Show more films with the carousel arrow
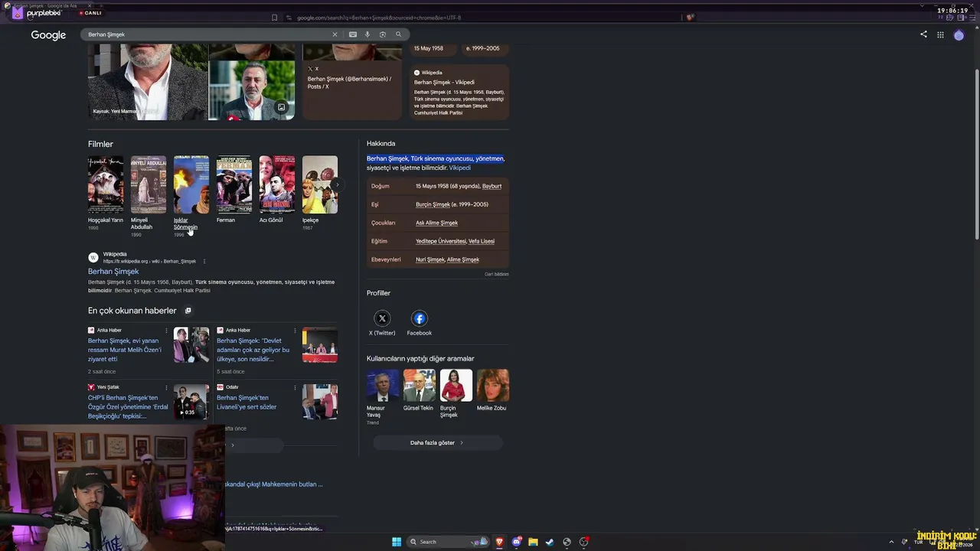This screenshot has height=551, width=980. tap(337, 184)
